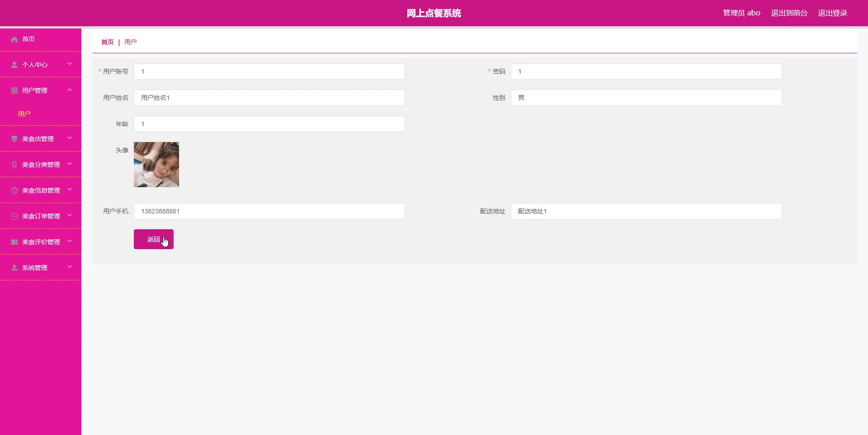Viewport: 868px width, 435px height.
Task: Collapse the 用户管理 chevron
Action: pos(70,90)
